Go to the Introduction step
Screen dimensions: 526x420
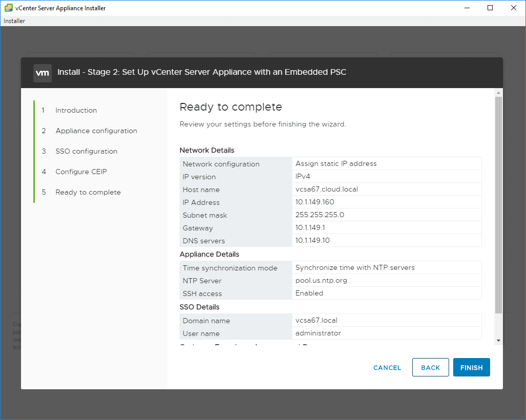[x=76, y=110]
